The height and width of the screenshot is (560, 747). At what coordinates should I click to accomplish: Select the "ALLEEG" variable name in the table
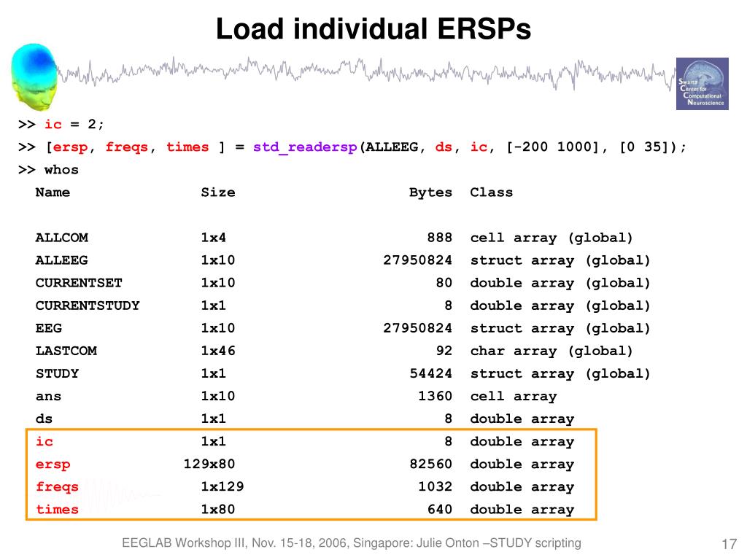[62, 260]
